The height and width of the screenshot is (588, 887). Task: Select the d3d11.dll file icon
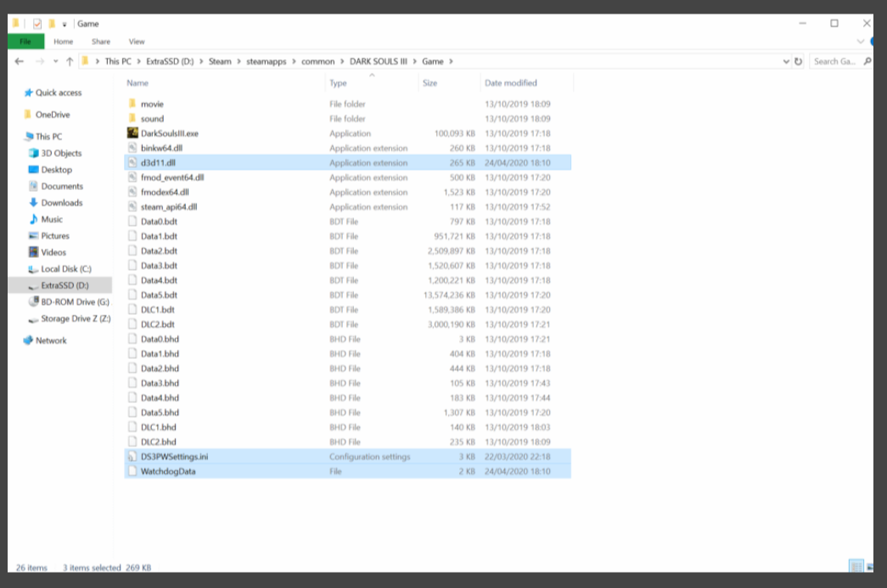(x=132, y=162)
